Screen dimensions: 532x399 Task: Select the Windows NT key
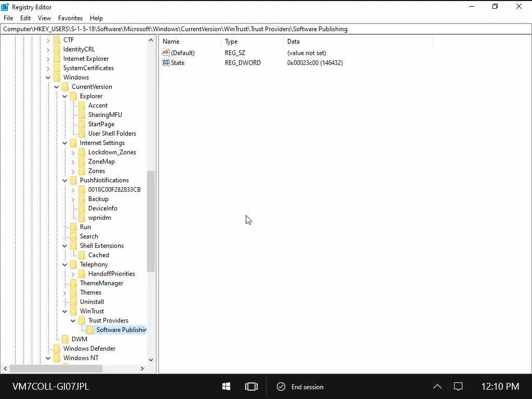click(81, 358)
